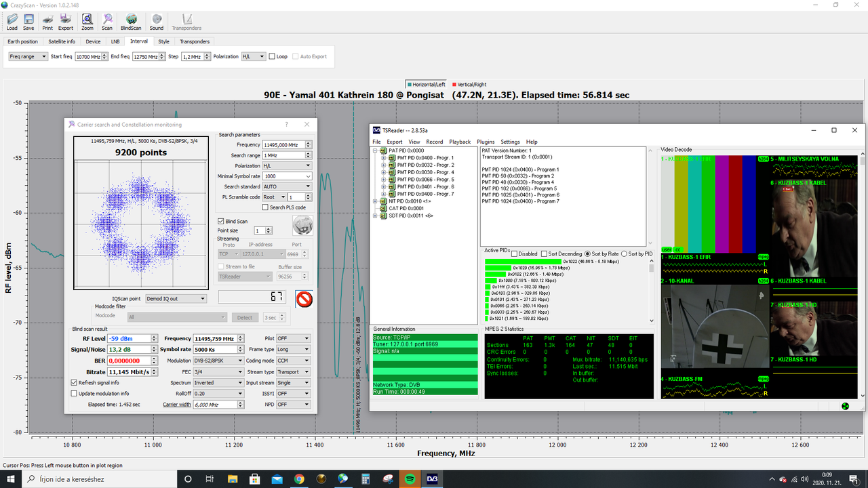Uncheck the Blind Scan checkbox
The height and width of the screenshot is (488, 868).
point(220,221)
